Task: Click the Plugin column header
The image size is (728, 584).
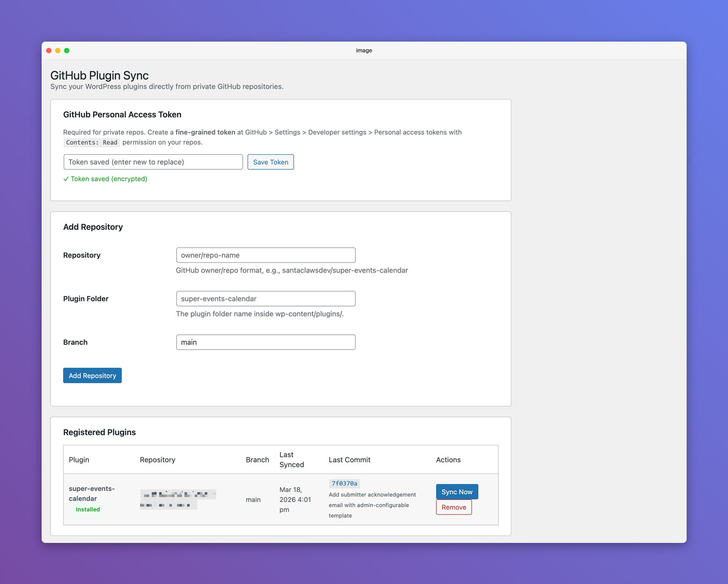Action: pyautogui.click(x=79, y=460)
